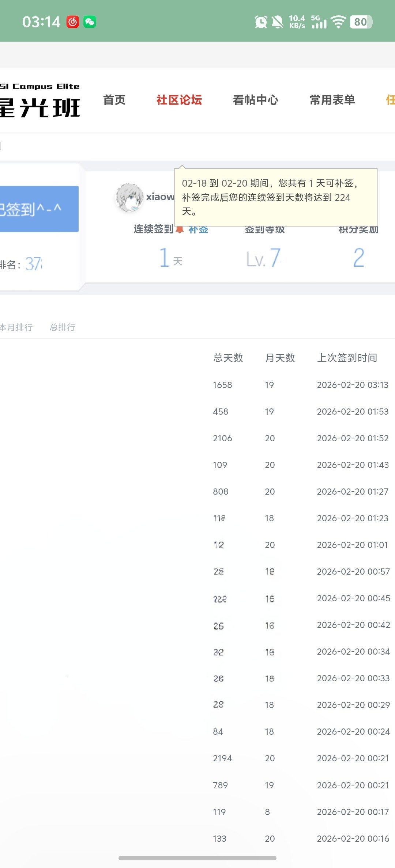Select 常用表单 in the navigation bar
This screenshot has height=868, width=395.
click(x=332, y=100)
